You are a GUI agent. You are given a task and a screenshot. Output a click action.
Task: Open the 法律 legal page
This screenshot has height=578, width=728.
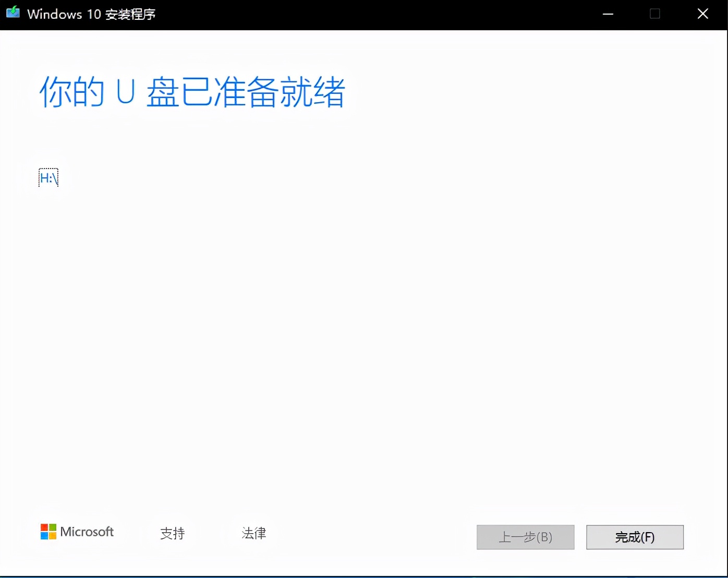(x=254, y=534)
